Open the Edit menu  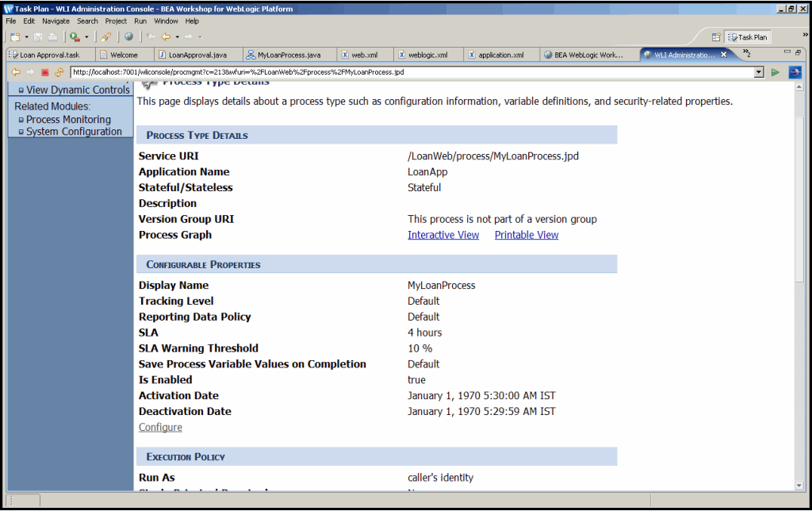click(29, 21)
